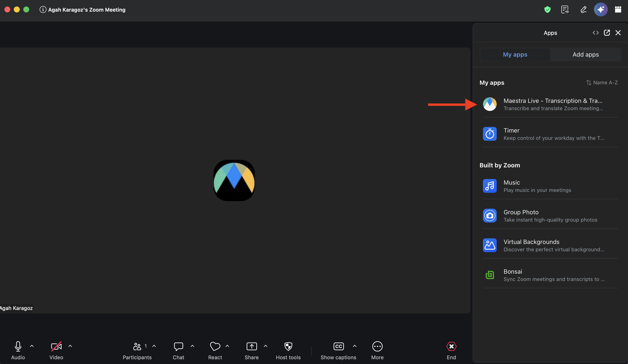Expand the Participants options caret
Screen dimensions: 628x364
(x=154, y=346)
